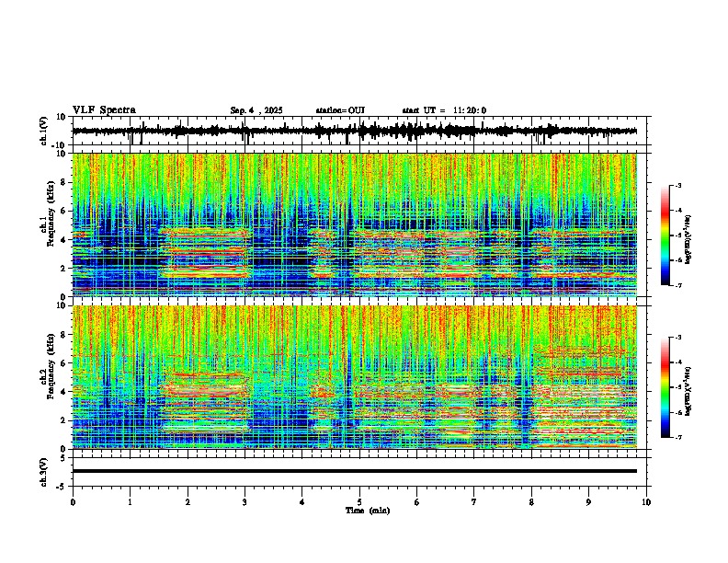Click the time axis tick label "9"
Image resolution: width=728 pixels, height=563 pixels.
pyautogui.click(x=588, y=502)
